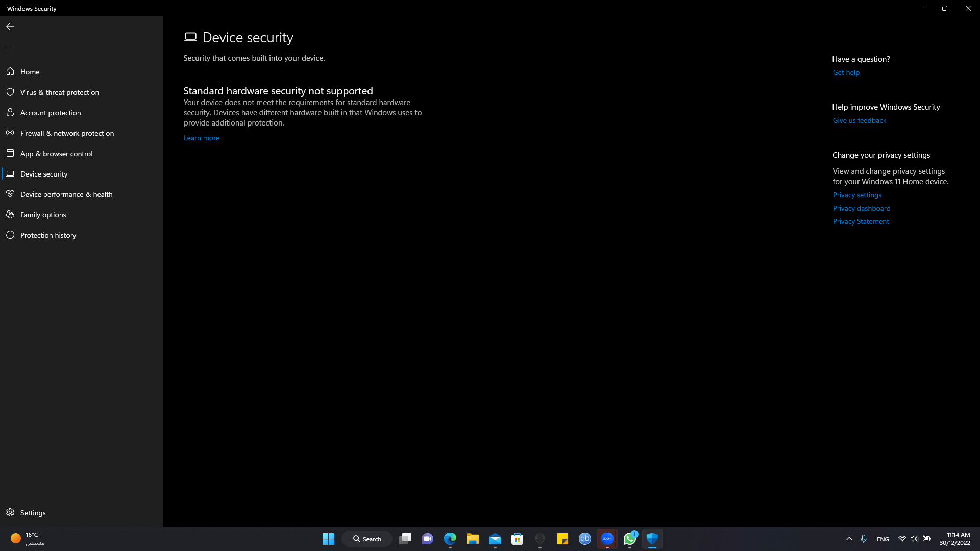
Task: Select Device security sidebar item
Action: pos(44,174)
